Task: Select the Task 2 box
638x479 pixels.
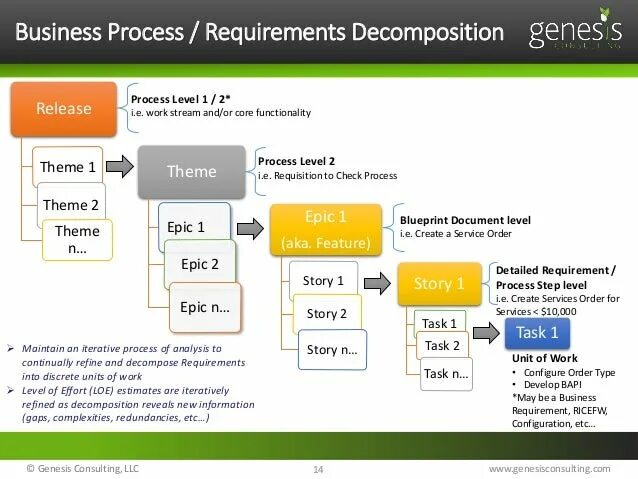Action: coord(442,346)
